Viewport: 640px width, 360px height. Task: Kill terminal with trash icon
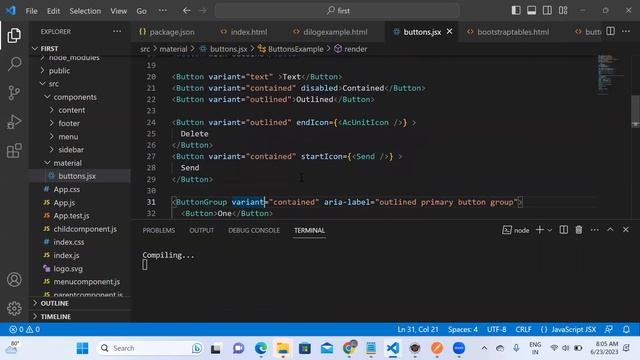pos(579,230)
